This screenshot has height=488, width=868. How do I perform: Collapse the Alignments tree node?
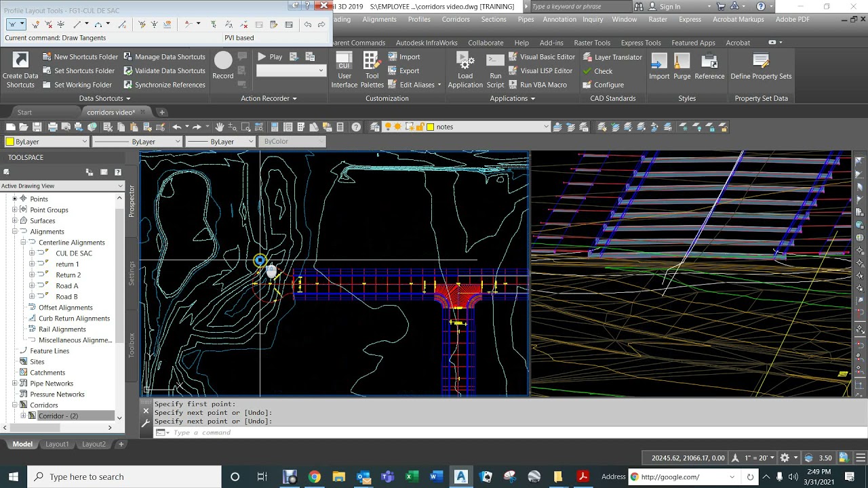14,232
